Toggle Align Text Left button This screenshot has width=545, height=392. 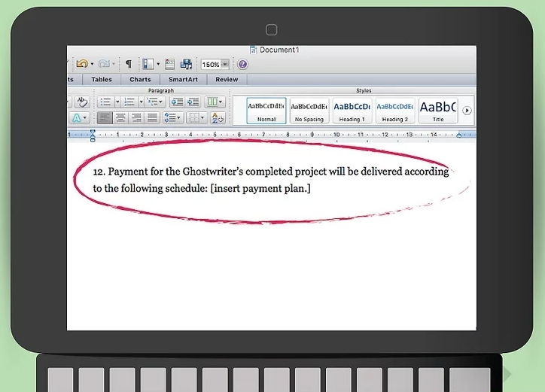[x=105, y=118]
